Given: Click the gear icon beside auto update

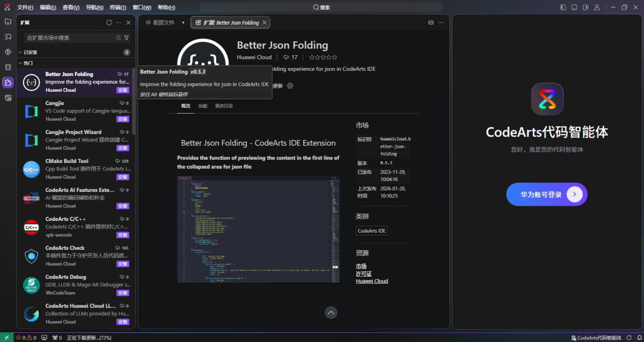Looking at the screenshot, I should (x=290, y=86).
